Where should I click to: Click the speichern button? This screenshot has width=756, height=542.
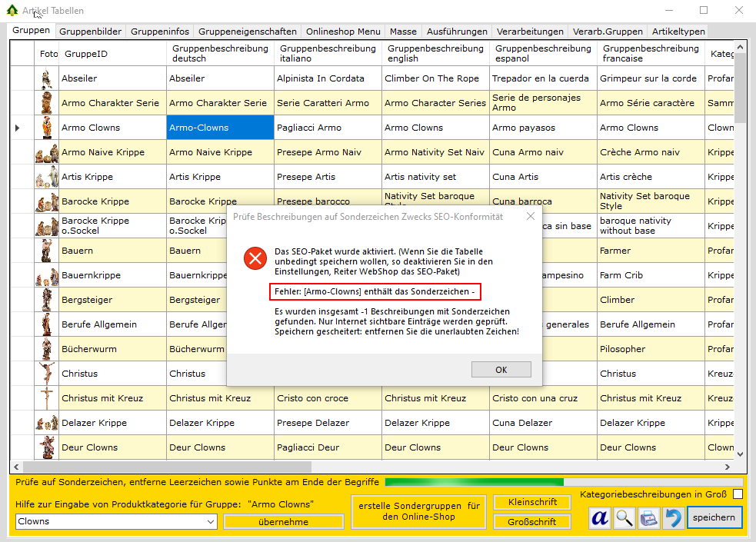pyautogui.click(x=714, y=517)
